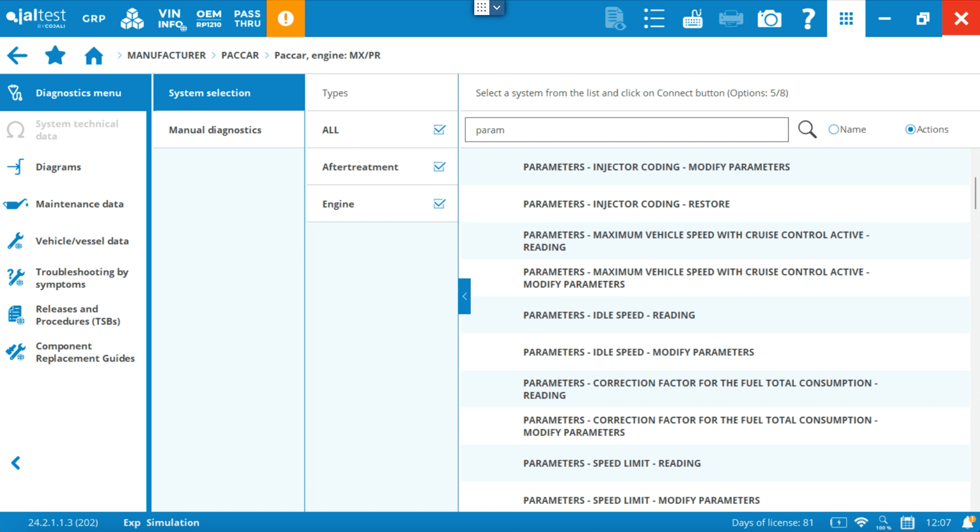Click the question mark help icon
Screen dimensions: 980x532
pos(808,18)
